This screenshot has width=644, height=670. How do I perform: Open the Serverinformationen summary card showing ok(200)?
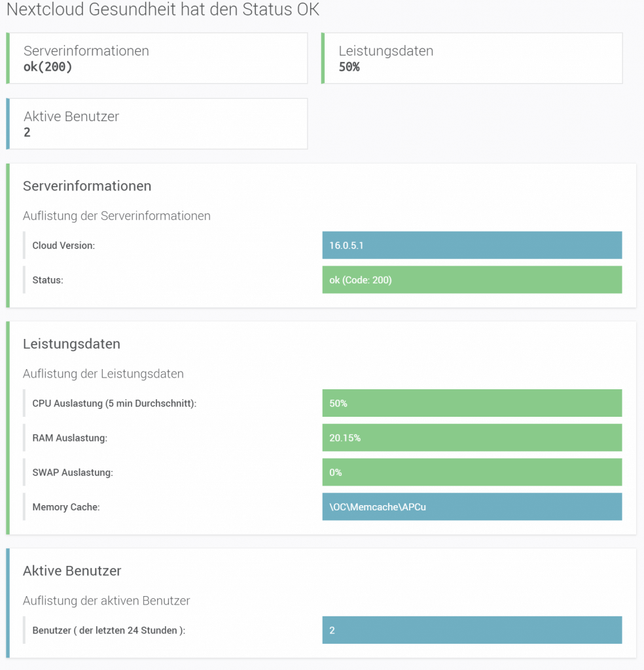click(157, 58)
